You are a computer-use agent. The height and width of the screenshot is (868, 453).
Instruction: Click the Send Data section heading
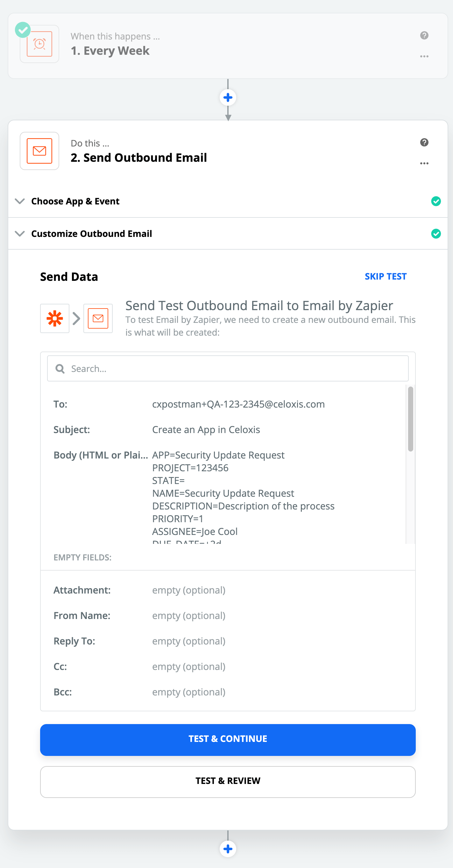tap(69, 277)
